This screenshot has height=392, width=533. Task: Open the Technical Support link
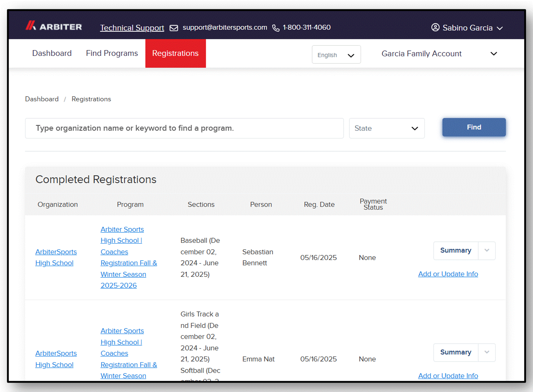click(132, 28)
